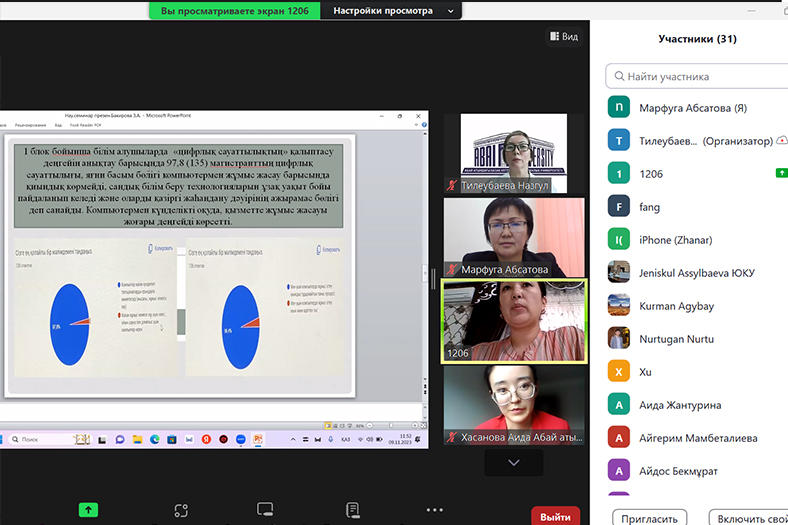Select the 1206 highlighted video thumbnail
This screenshot has height=525, width=788.
point(514,320)
